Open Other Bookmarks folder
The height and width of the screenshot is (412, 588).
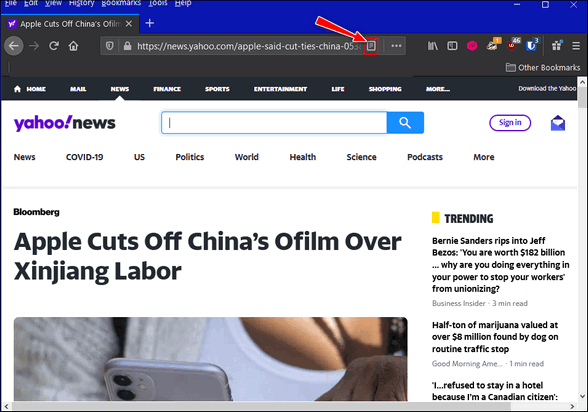543,67
